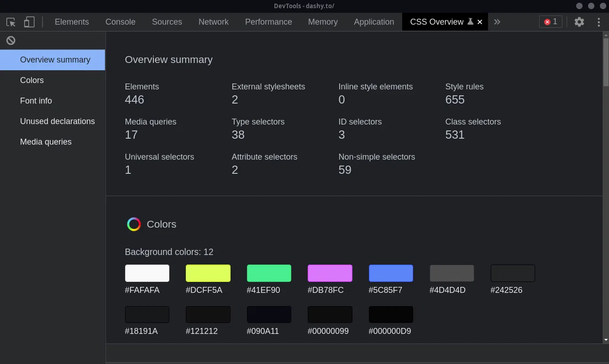The image size is (609, 364).
Task: Click the #DCFF5A yellow swatch
Action: [x=208, y=273]
